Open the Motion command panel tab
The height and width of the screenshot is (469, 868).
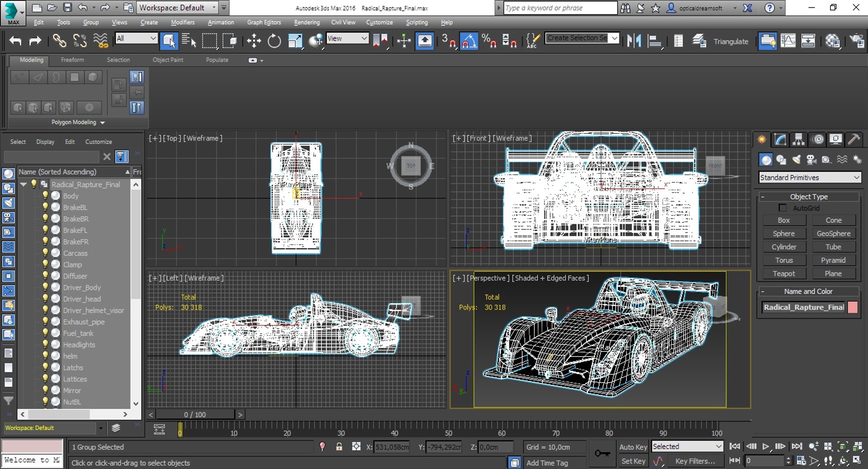click(818, 139)
